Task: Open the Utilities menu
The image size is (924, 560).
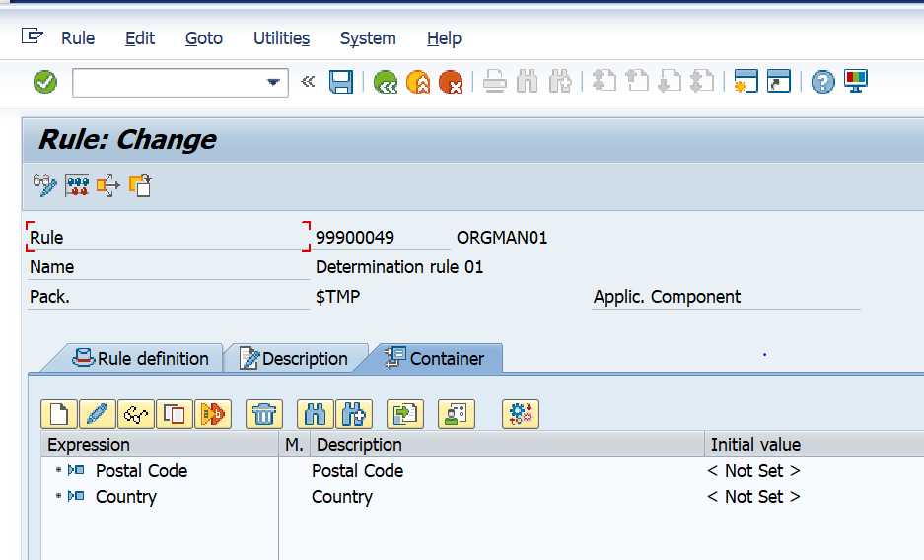Action: (281, 38)
